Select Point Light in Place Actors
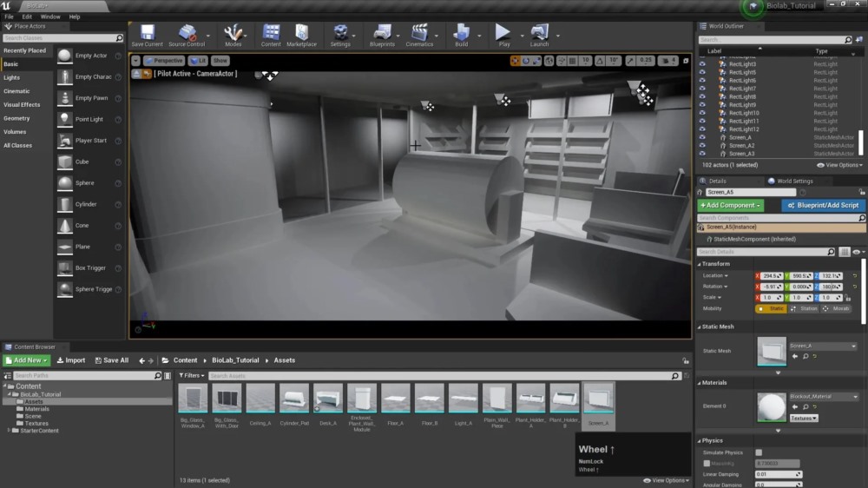 pos(89,119)
